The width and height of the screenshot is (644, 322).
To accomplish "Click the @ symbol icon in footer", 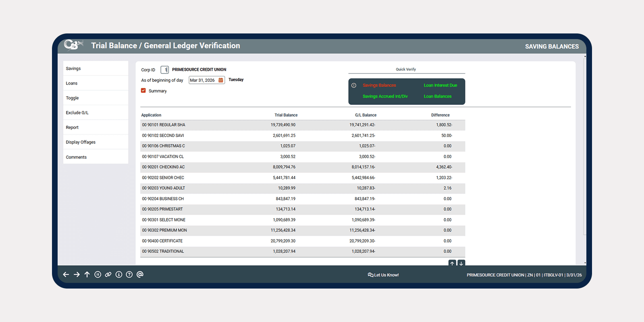I will click(140, 274).
